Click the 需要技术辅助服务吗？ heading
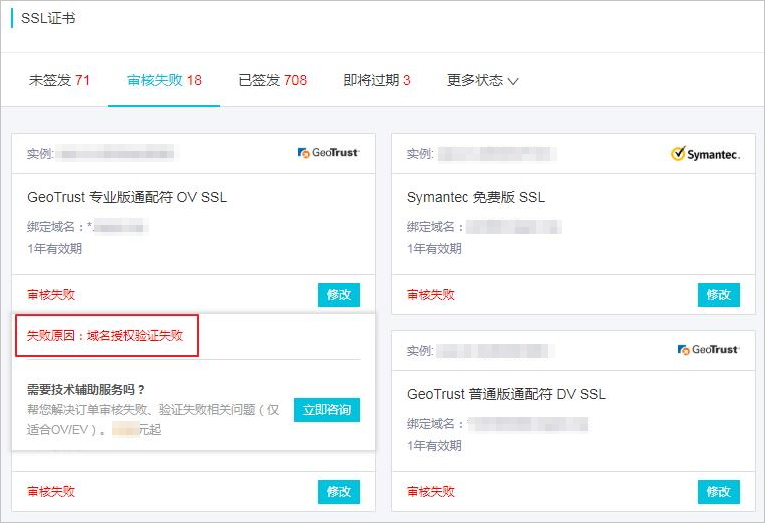 coord(86,389)
